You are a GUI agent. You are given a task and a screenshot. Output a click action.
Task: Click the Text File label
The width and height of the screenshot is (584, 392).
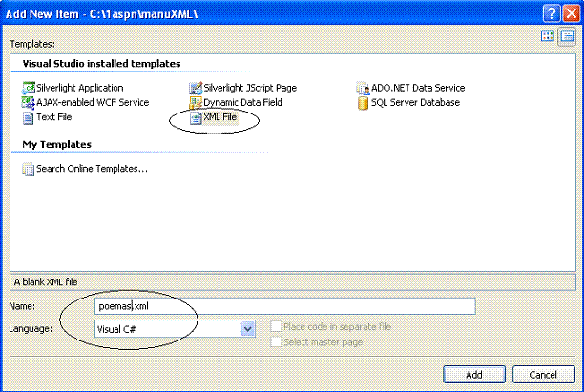click(x=54, y=117)
